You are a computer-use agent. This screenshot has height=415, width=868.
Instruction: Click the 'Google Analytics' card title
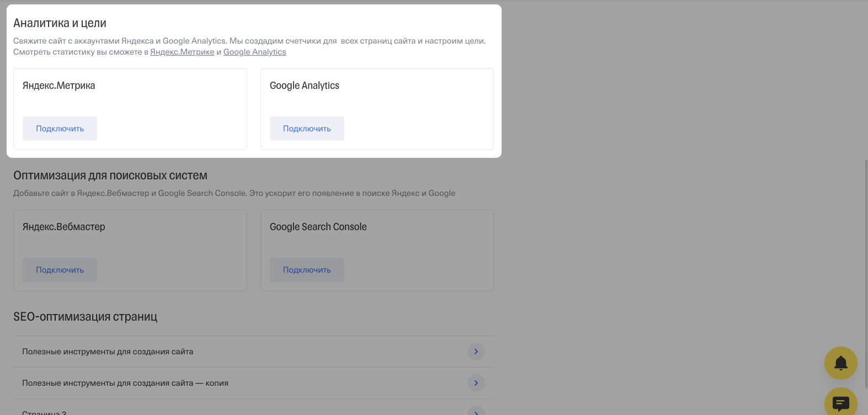pos(304,86)
